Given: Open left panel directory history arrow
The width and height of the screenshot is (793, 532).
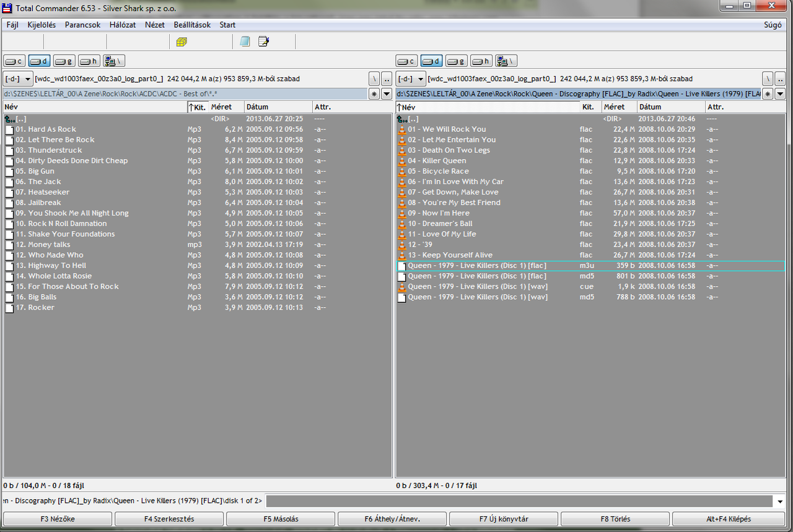Looking at the screenshot, I should coord(387,94).
